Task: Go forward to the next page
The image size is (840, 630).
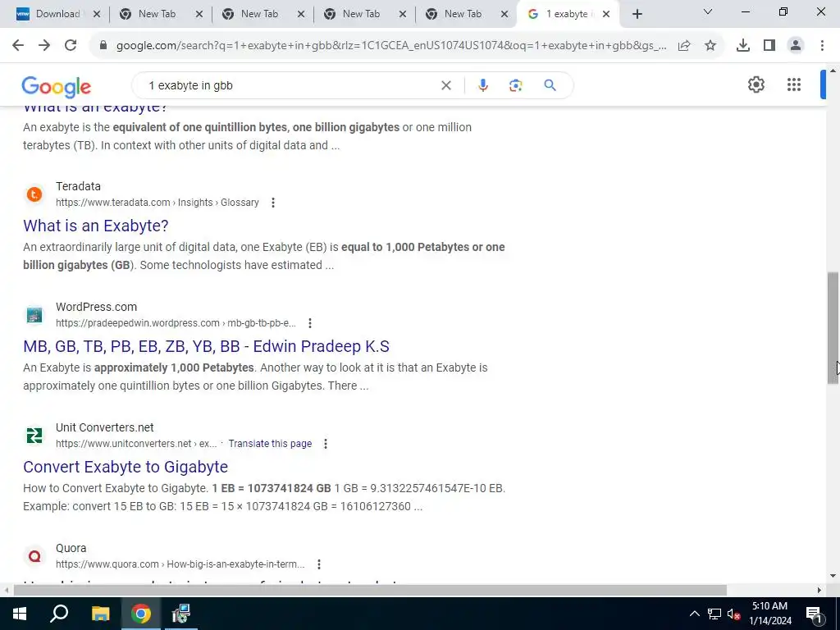Action: click(44, 46)
